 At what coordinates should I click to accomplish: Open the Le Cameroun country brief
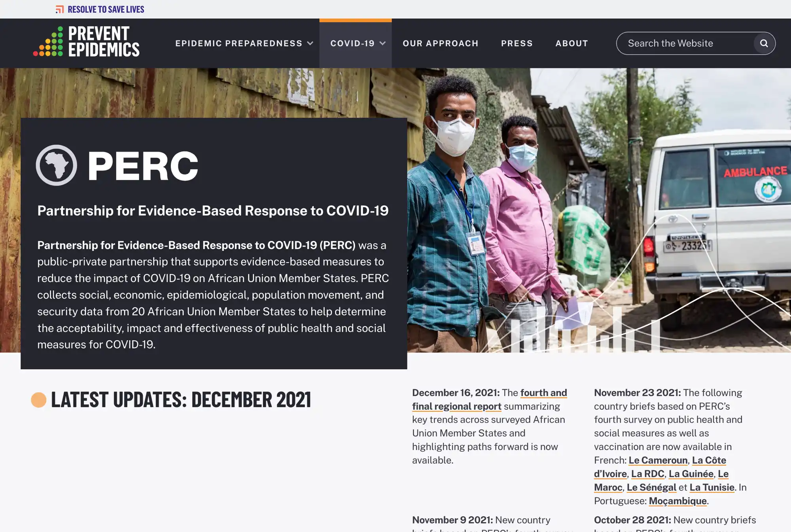[658, 460]
